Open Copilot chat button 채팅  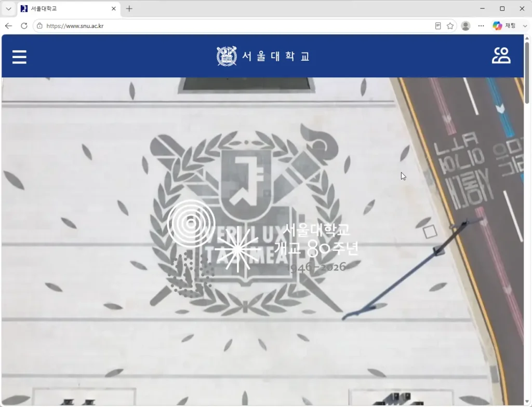pos(504,26)
